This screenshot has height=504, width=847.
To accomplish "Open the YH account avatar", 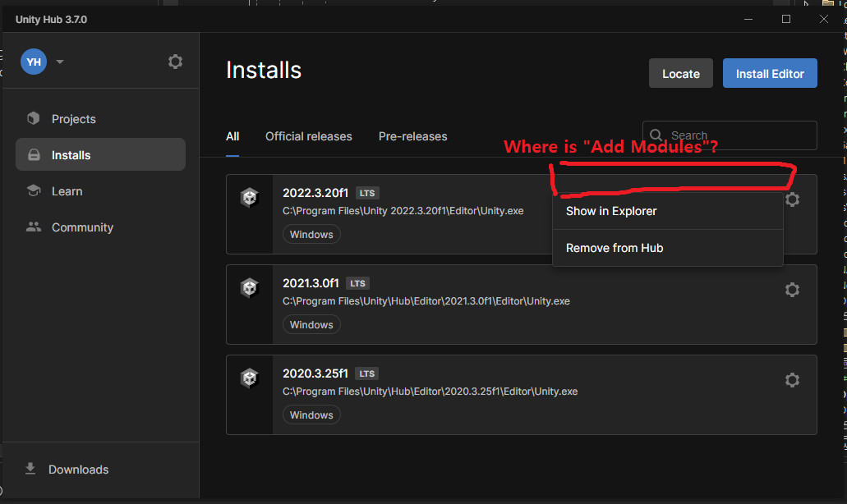I will pos(34,62).
